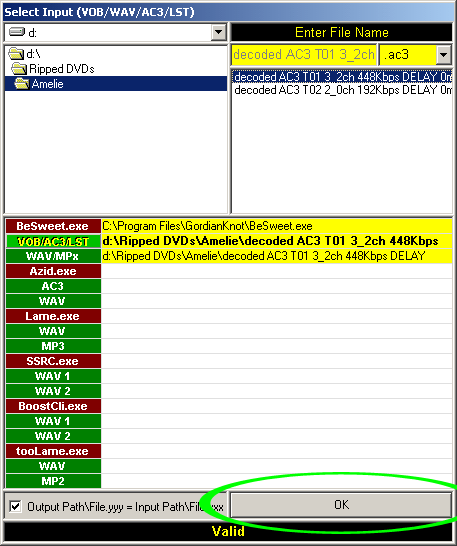Expand the drive selection dropdown
Image resolution: width=457 pixels, height=546 pixels.
[218, 32]
